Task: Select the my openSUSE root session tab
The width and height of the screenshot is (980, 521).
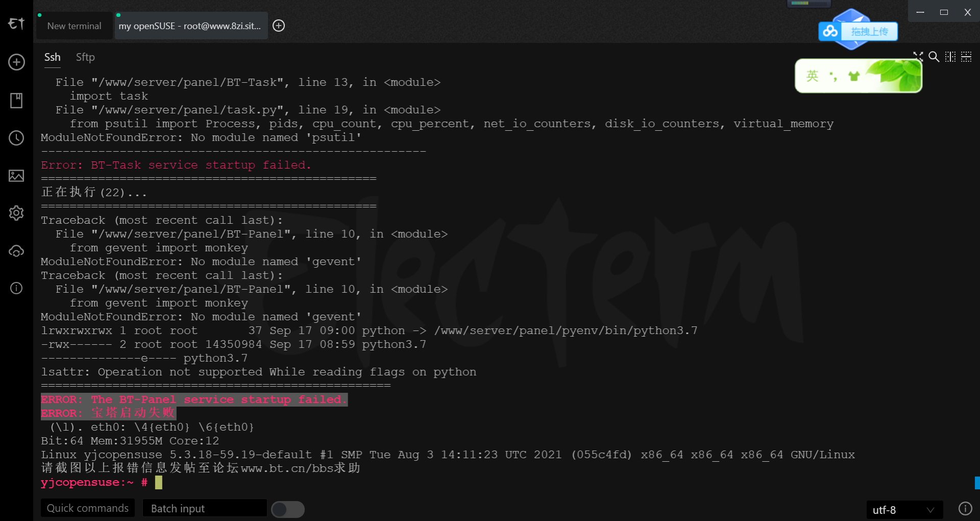Action: pyautogui.click(x=191, y=26)
